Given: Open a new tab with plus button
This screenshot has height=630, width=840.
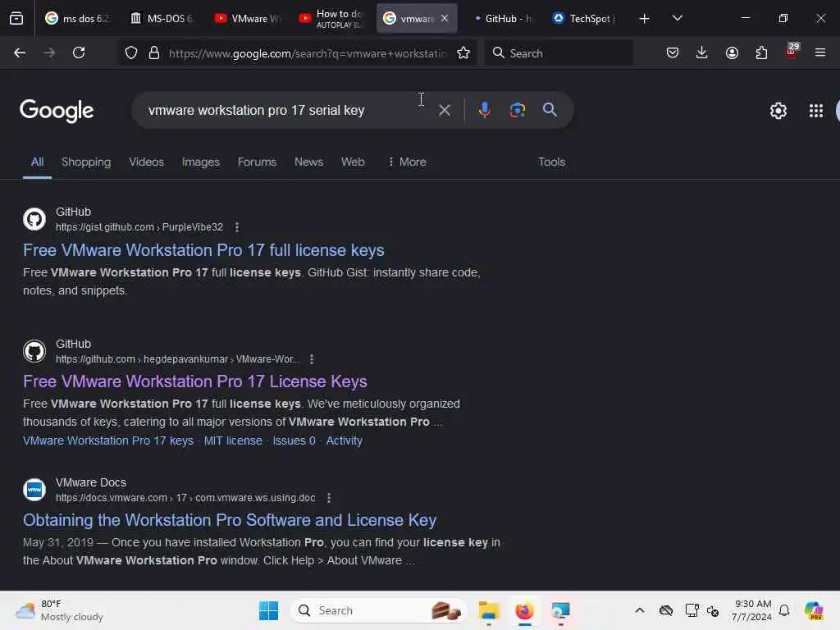Looking at the screenshot, I should [645, 18].
